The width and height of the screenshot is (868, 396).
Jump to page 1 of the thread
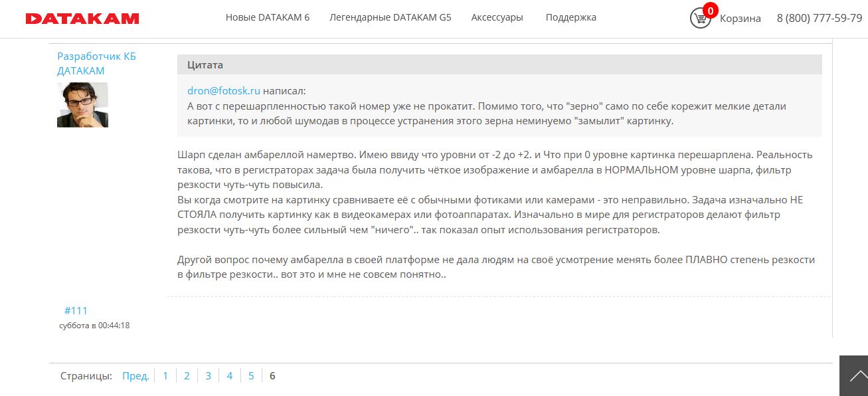click(165, 376)
